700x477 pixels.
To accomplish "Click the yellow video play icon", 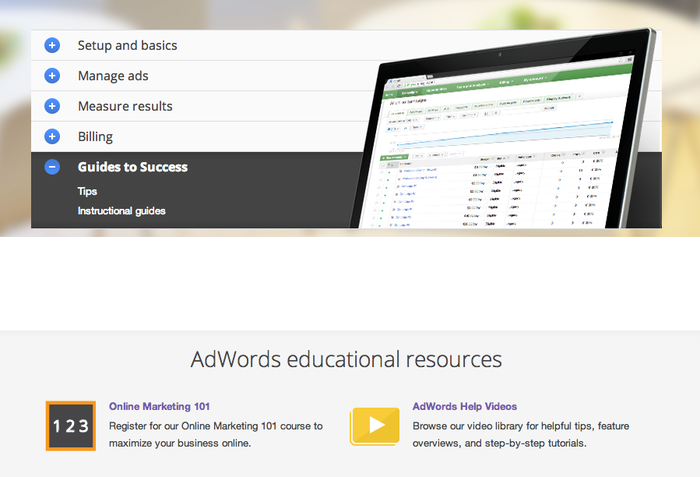I will coord(375,425).
